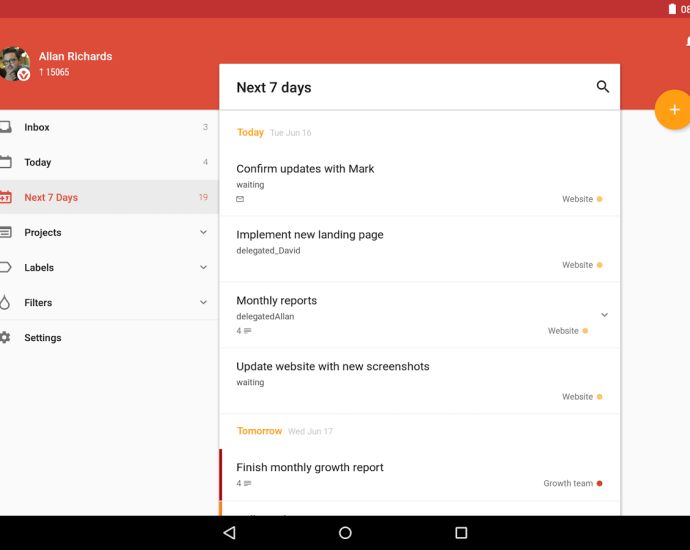Viewport: 690px width, 550px height.
Task: Open the Monthly reports task
Action: click(419, 315)
